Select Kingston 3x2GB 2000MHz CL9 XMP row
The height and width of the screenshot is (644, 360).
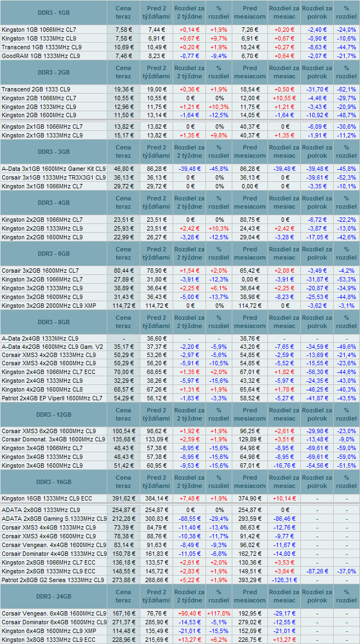(48, 305)
